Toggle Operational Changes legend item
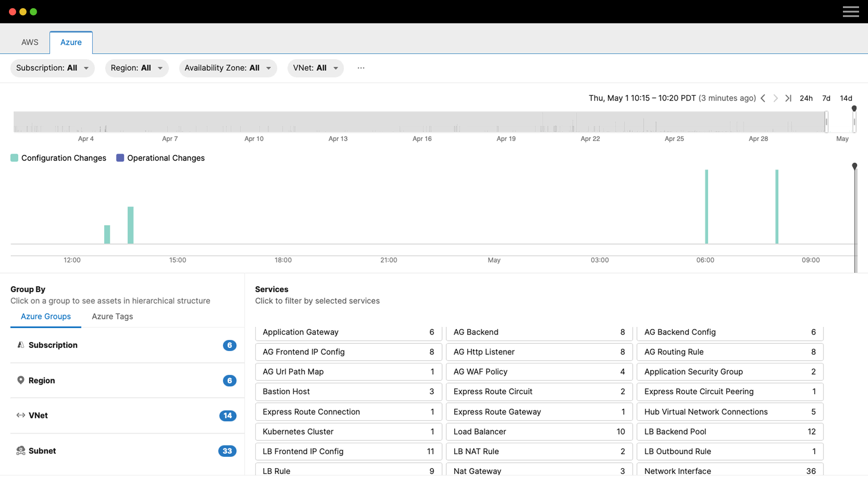The image size is (868, 478). (161, 158)
